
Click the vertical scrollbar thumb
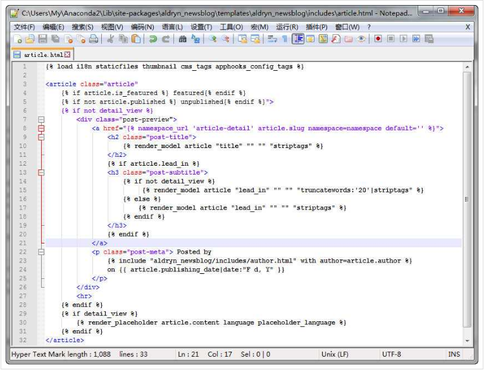467,199
